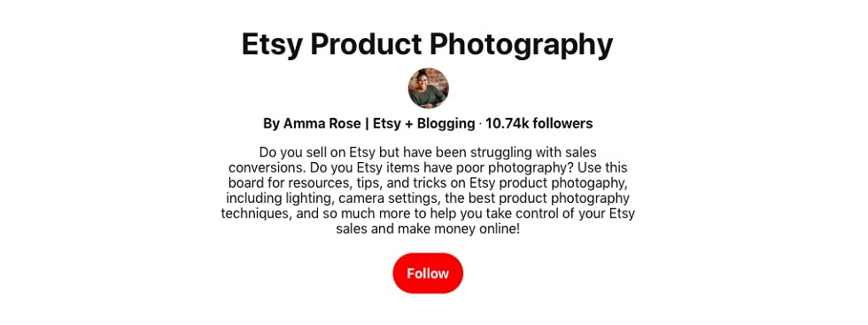
Task: Open the Amma Rose author name link
Action: 321,123
